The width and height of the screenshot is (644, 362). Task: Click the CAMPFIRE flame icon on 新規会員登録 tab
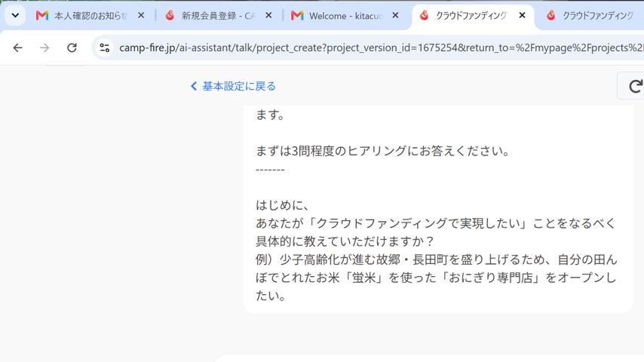(170, 16)
